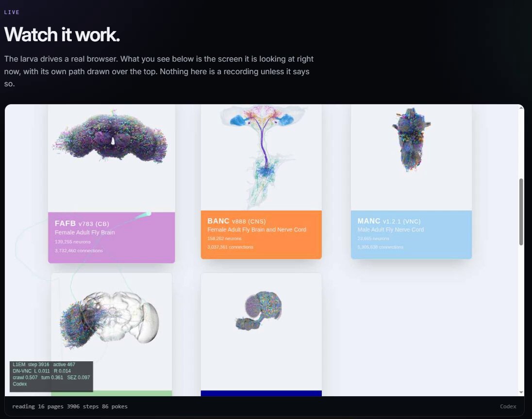Click the "reading 16 pages 3906 steps 86 pokes" status
This screenshot has width=532, height=419.
(x=70, y=406)
